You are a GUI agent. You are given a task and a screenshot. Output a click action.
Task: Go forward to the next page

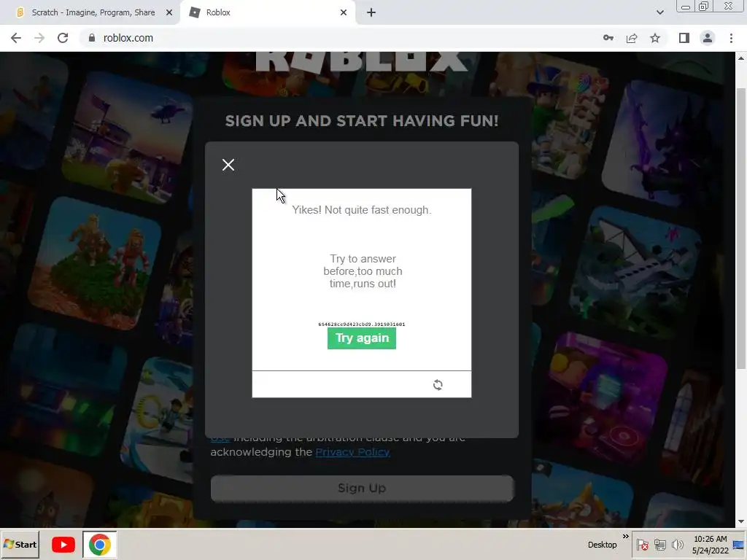pos(39,38)
